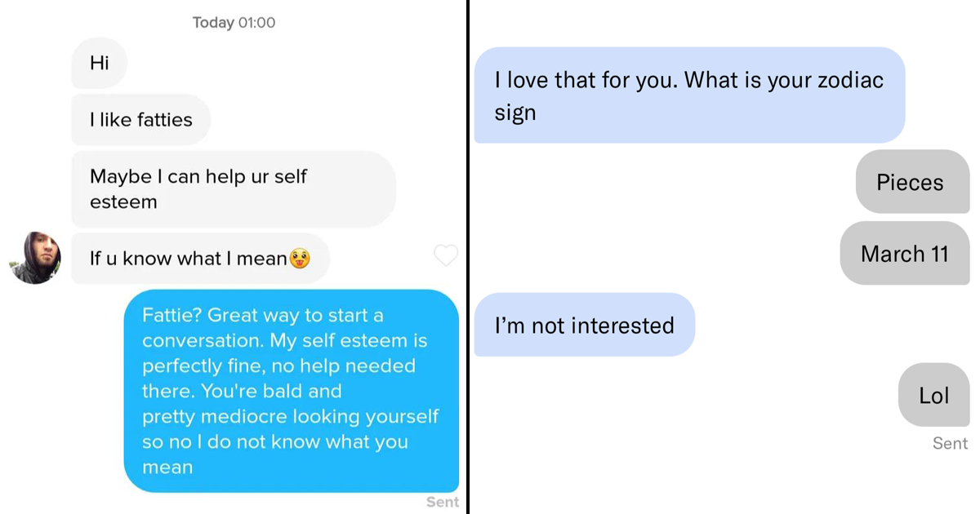The image size is (980, 514).
Task: Click the heart icon to like the message
Action: (446, 255)
